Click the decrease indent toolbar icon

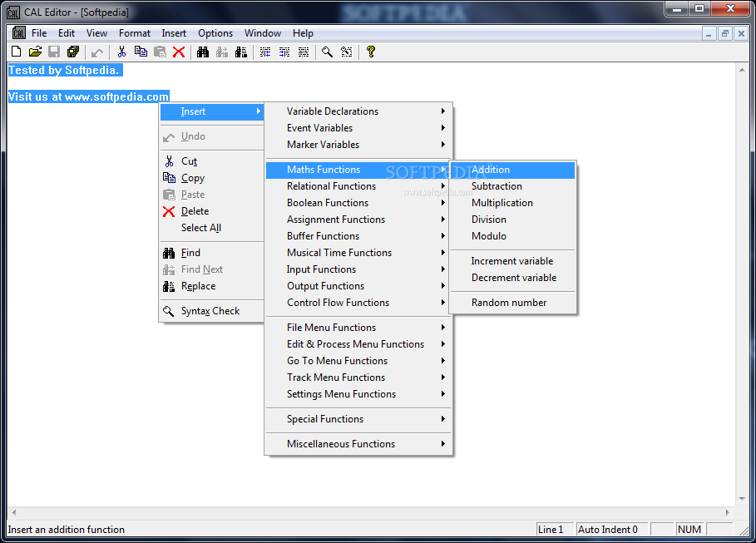point(265,52)
